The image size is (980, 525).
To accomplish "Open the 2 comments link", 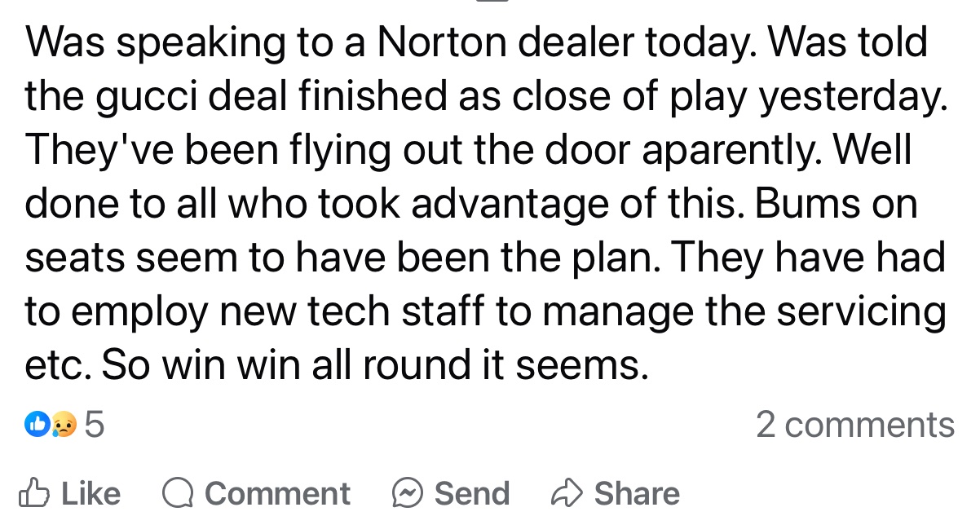I will coord(854,425).
